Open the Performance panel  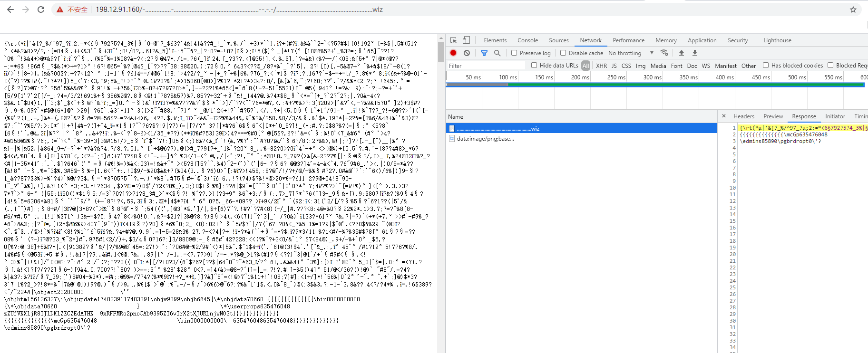point(629,40)
